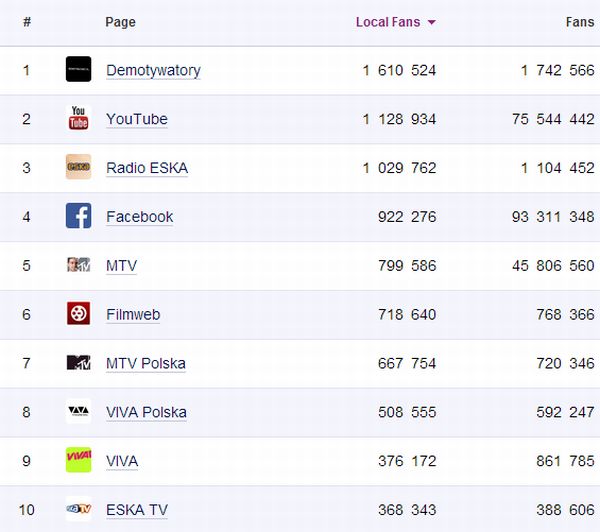Click the MTV Polska logo icon
This screenshot has height=532, width=600.
point(78,363)
